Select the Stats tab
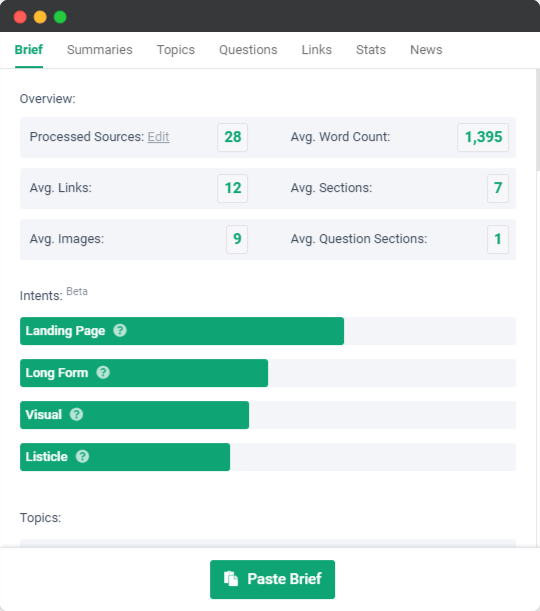The image size is (540, 611). pyautogui.click(x=371, y=50)
